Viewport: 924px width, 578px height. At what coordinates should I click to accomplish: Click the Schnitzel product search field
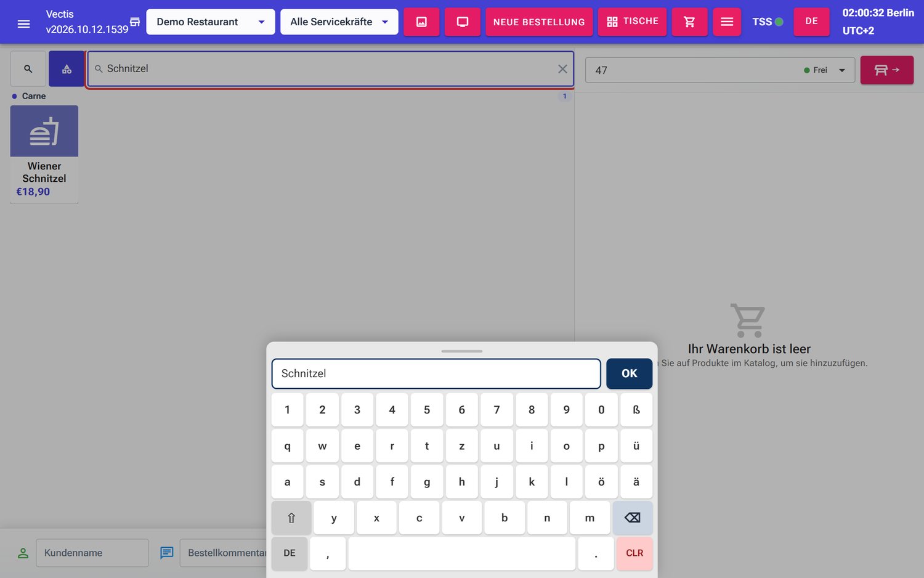[x=331, y=69]
